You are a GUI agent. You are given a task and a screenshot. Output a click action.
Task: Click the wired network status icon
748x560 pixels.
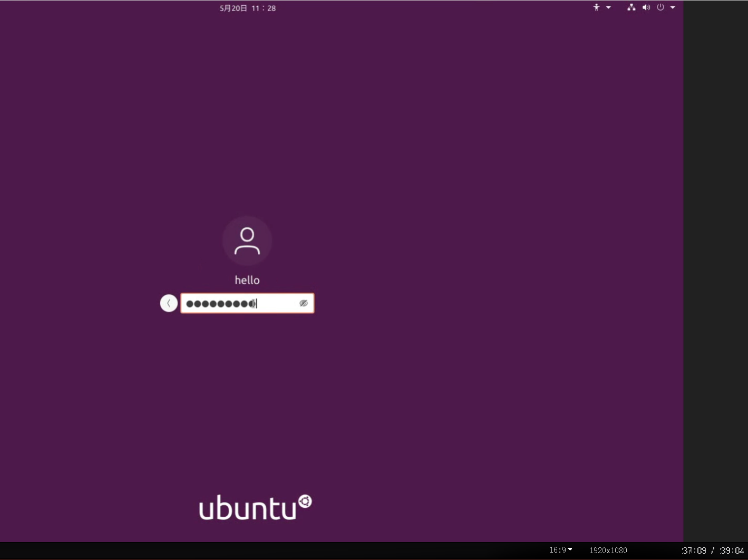tap(631, 7)
